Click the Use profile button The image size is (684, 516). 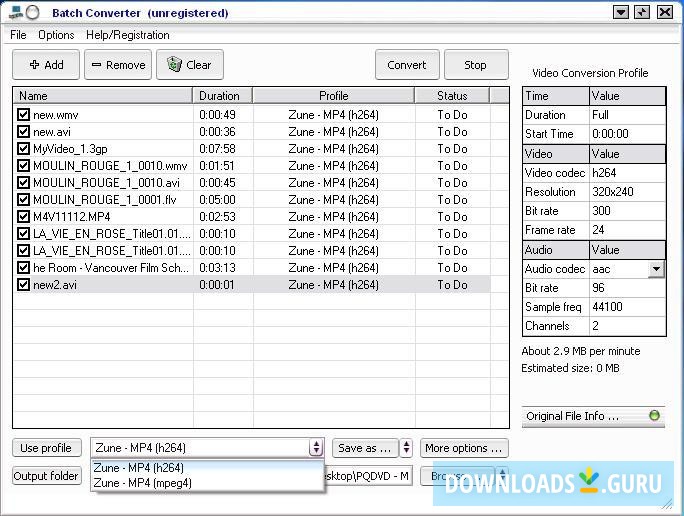pos(47,448)
